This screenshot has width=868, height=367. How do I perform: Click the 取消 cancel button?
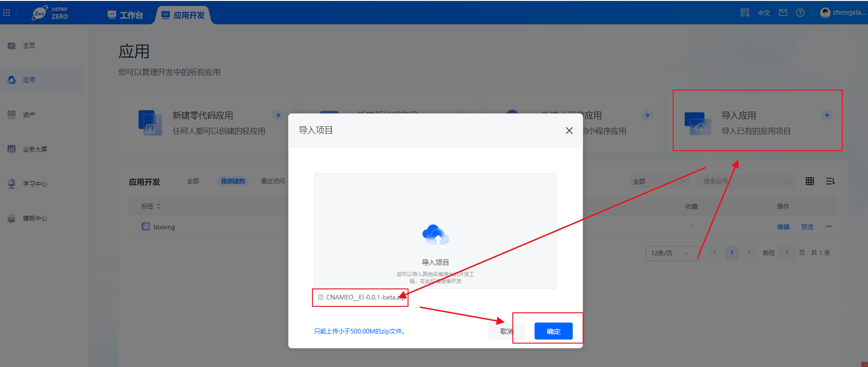click(x=506, y=331)
